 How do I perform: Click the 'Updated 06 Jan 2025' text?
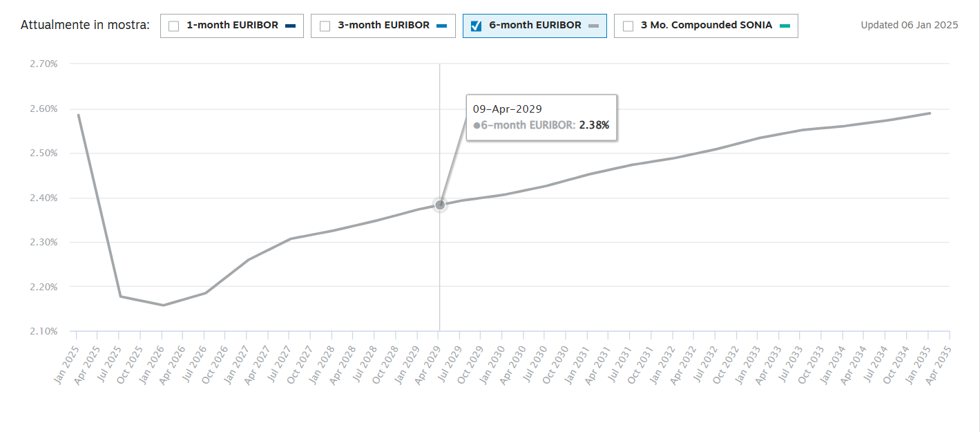pos(910,26)
